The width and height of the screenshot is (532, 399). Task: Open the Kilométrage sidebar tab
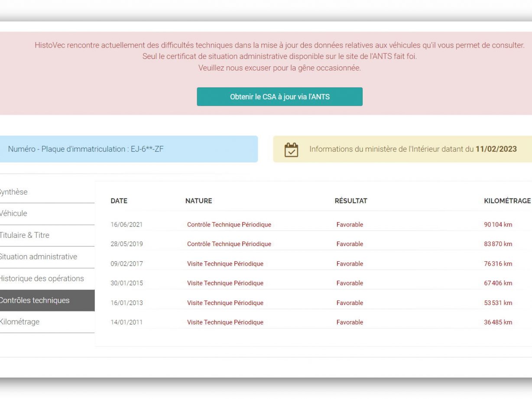point(21,322)
